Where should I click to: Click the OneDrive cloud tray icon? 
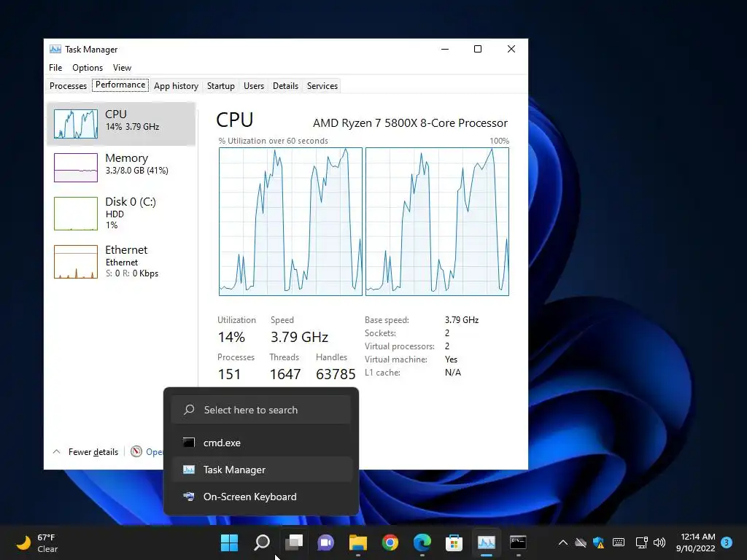coord(580,542)
